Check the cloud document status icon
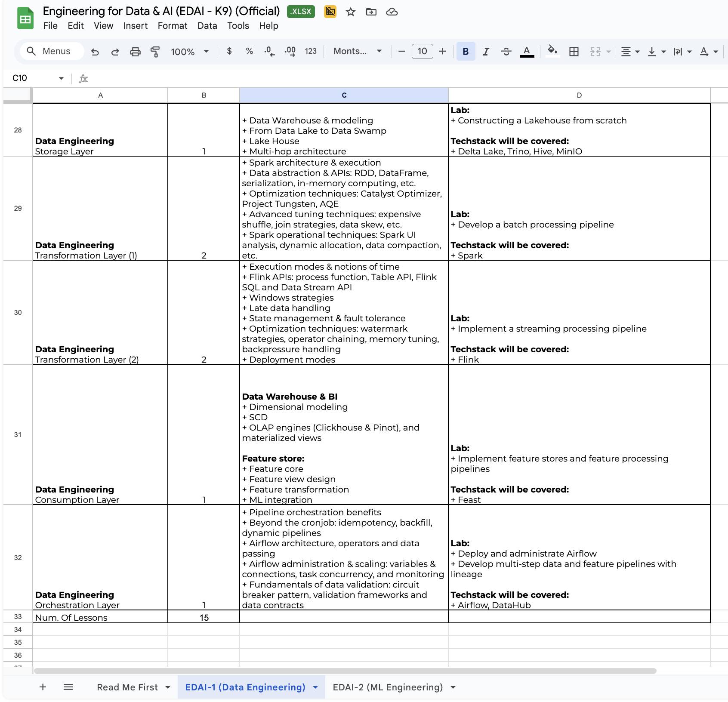The width and height of the screenshot is (728, 702). pos(392,12)
